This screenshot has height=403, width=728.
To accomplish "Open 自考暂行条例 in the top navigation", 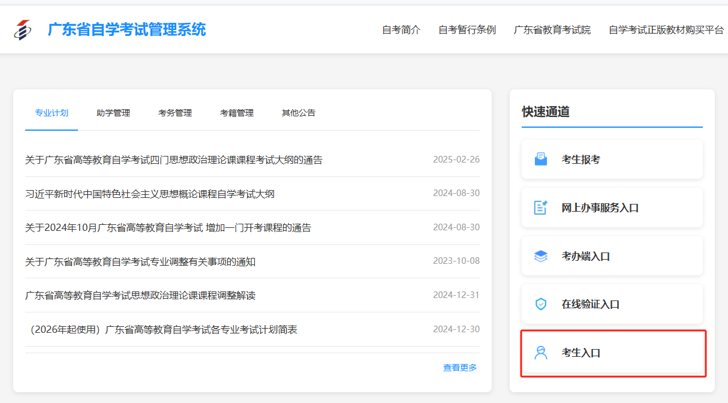I will coord(467,30).
